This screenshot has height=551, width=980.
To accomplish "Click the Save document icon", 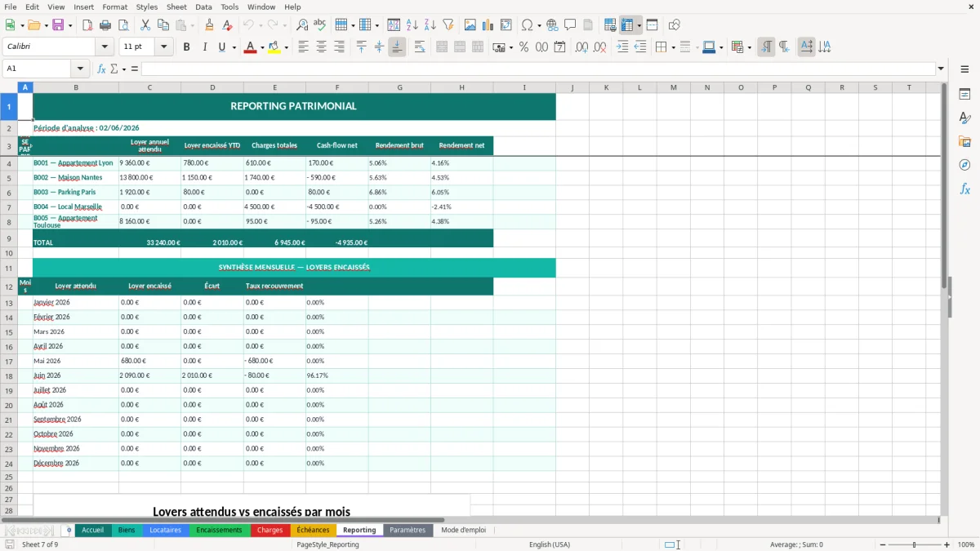I will click(58, 25).
